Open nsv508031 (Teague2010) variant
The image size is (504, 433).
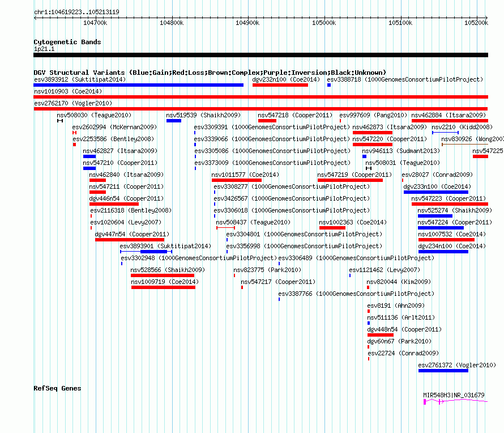tap(403, 163)
